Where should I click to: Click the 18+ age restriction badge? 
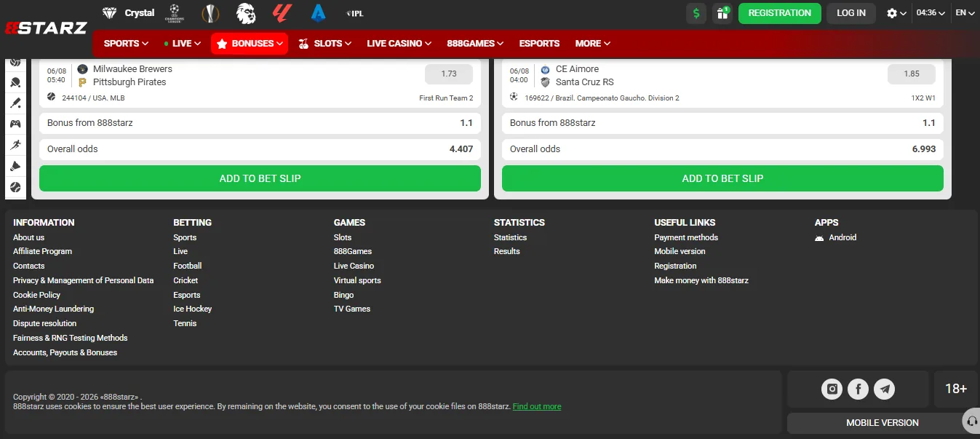click(956, 389)
